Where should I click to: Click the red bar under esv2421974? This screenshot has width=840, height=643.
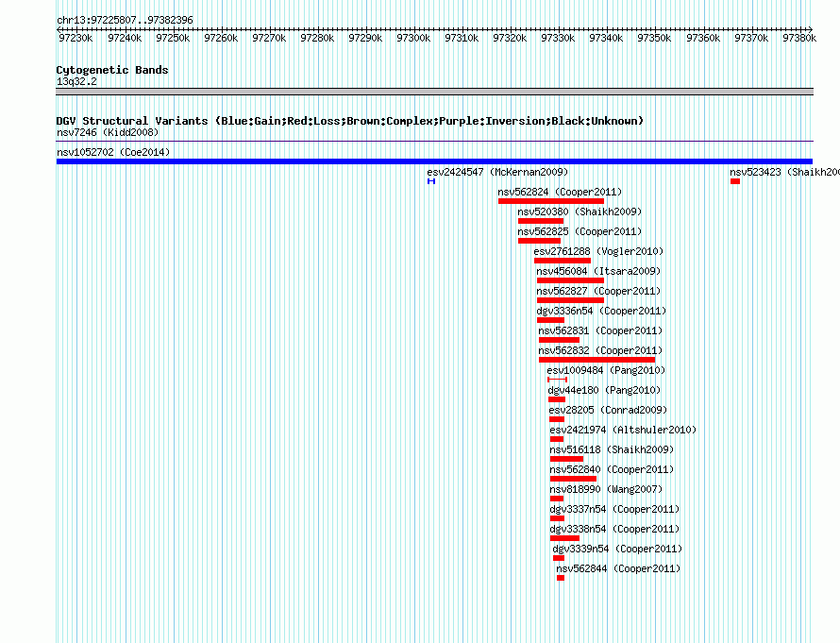pyautogui.click(x=557, y=439)
